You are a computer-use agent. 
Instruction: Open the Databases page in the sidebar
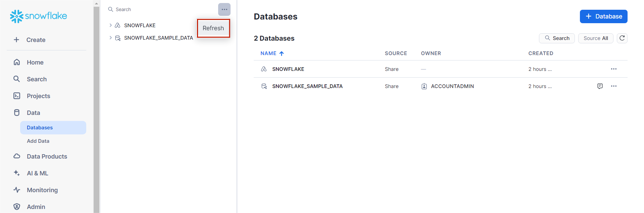click(53, 128)
